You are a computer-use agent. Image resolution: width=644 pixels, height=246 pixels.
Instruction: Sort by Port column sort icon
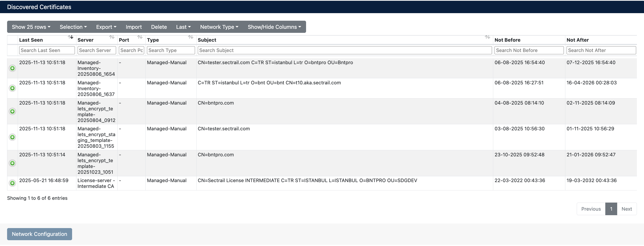tap(140, 37)
